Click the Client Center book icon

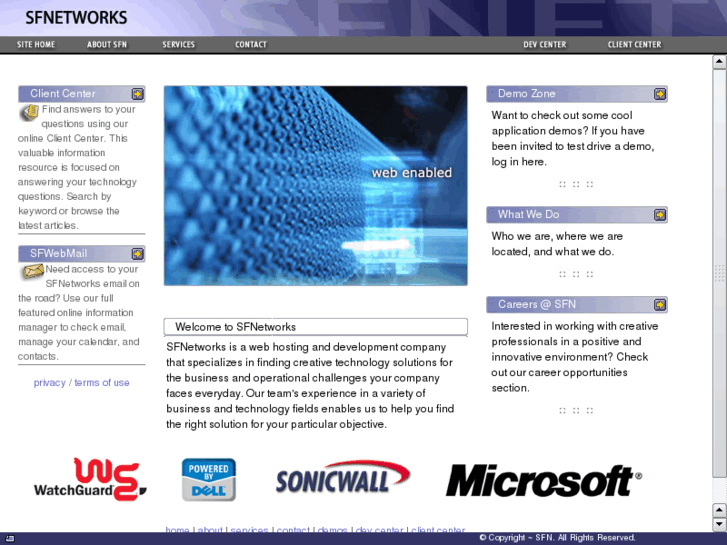coord(29,112)
